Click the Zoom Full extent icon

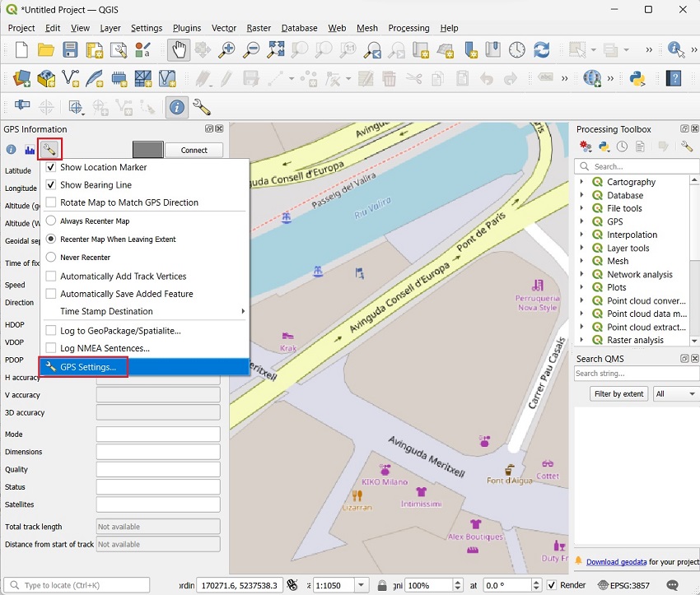[x=276, y=50]
